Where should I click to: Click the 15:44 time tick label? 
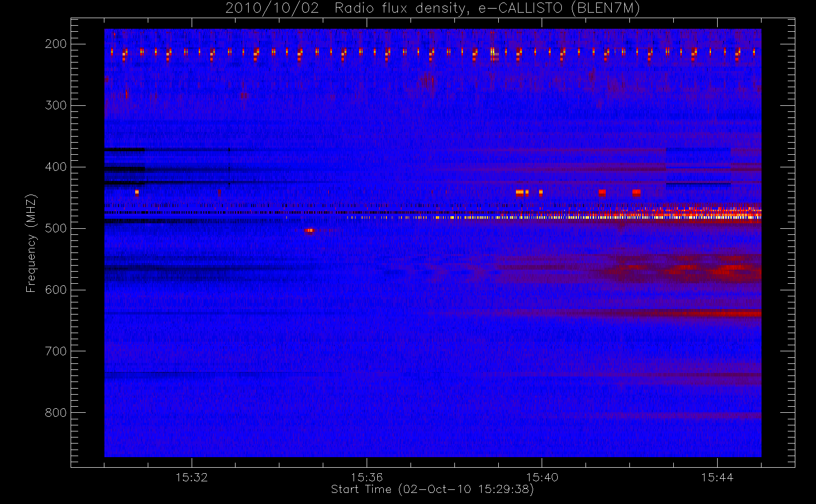point(717,477)
